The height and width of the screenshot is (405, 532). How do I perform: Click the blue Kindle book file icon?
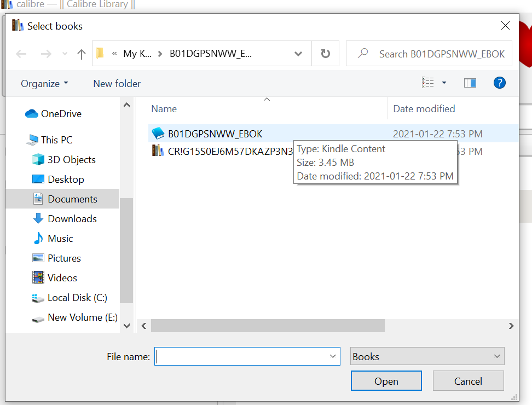(158, 134)
